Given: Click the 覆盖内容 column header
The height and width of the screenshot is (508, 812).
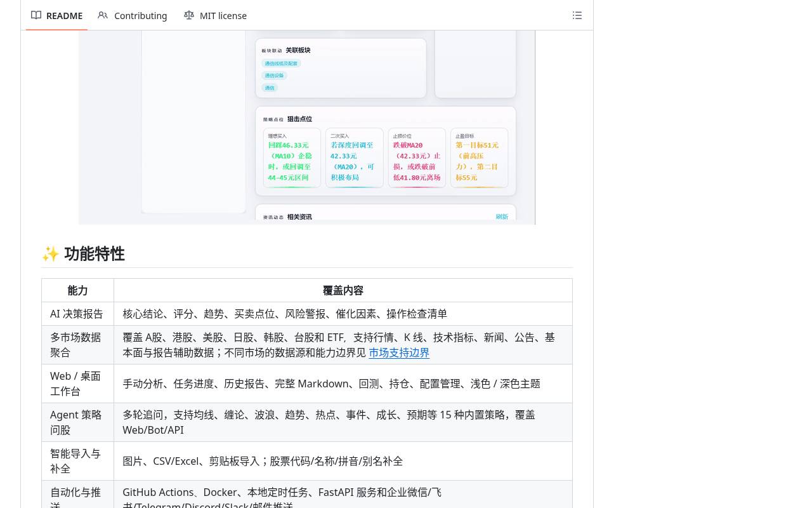Looking at the screenshot, I should coord(343,290).
